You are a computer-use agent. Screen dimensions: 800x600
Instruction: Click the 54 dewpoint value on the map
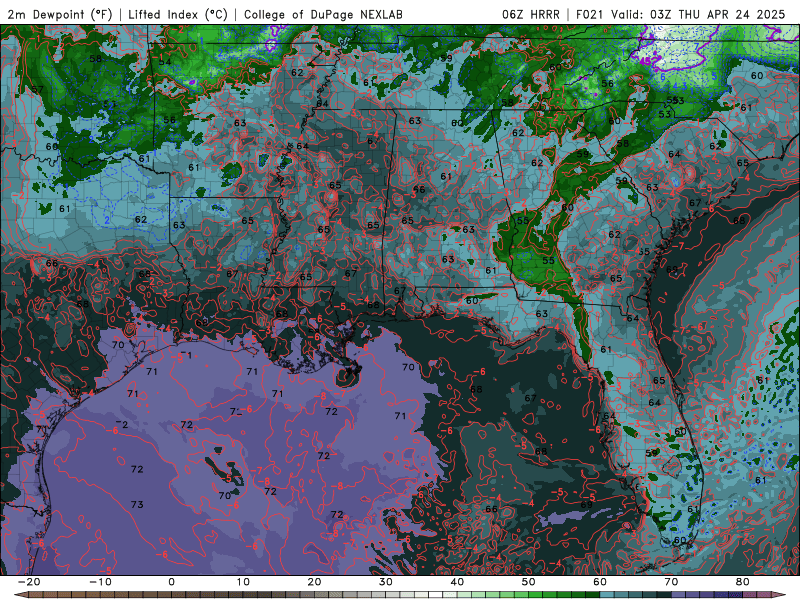165,62
